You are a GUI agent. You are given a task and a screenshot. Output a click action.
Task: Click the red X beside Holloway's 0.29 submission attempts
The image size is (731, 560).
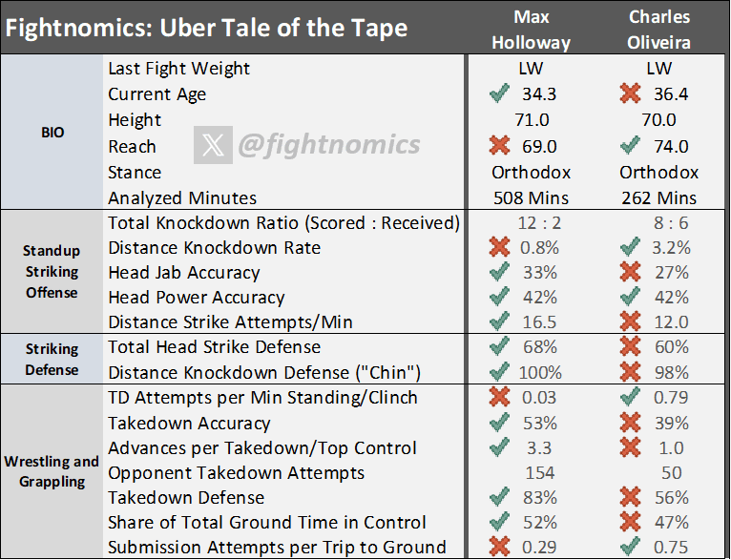tap(497, 548)
